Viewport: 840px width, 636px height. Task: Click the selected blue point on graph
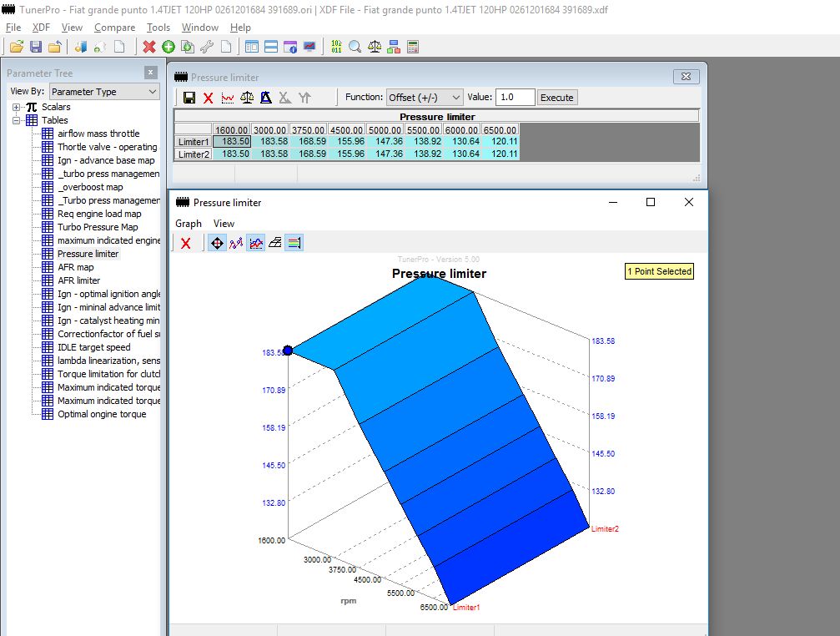(x=288, y=351)
